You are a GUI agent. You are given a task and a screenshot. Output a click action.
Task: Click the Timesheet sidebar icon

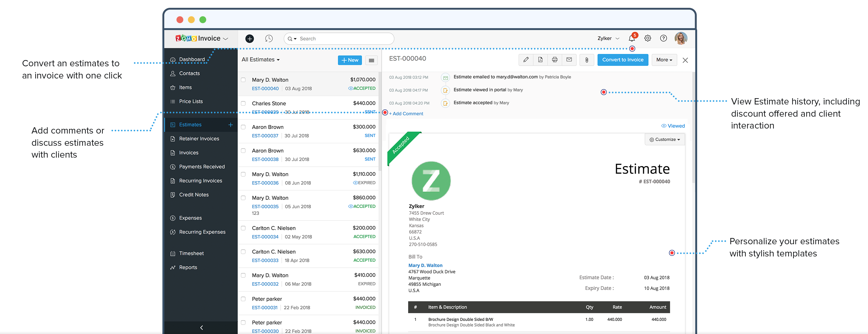pyautogui.click(x=173, y=254)
